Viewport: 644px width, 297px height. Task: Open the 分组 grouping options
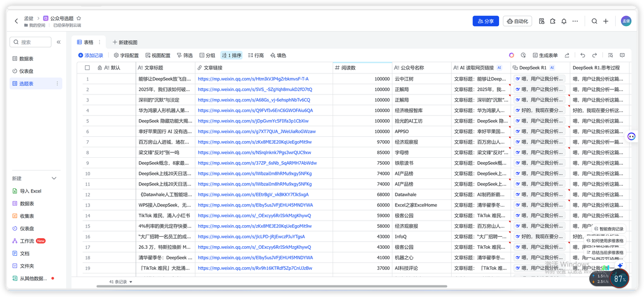pyautogui.click(x=207, y=55)
